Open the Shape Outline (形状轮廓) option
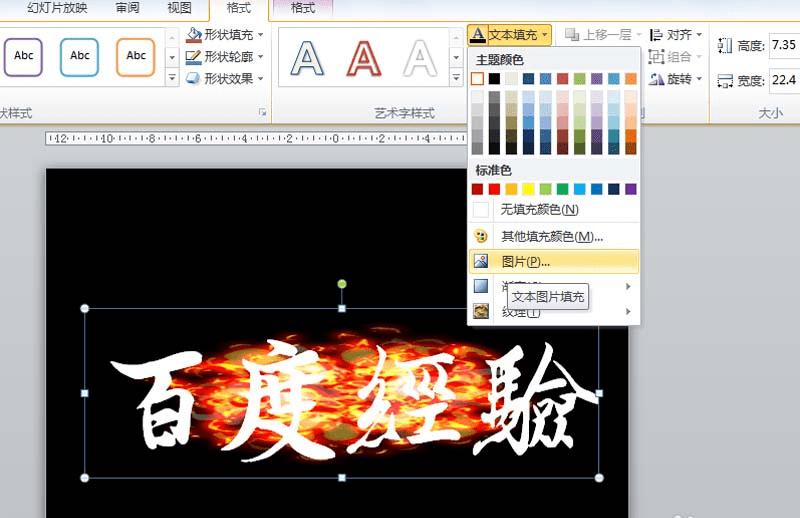 pyautogui.click(x=220, y=57)
